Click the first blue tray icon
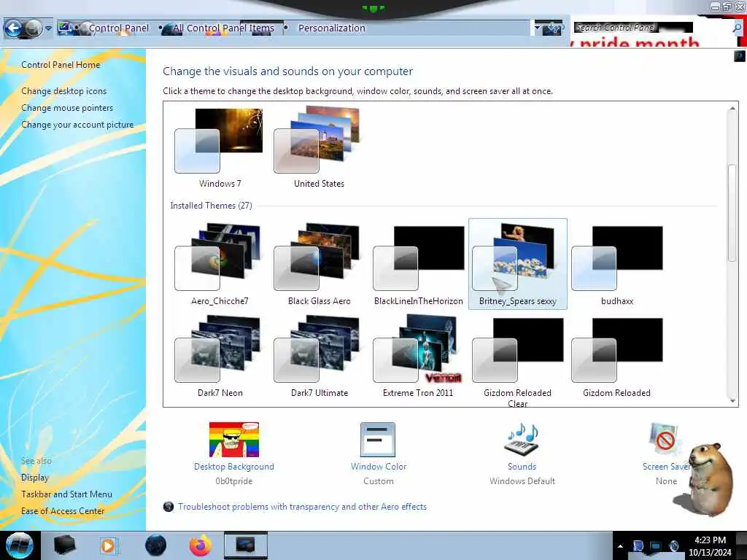Image resolution: width=747 pixels, height=560 pixels. point(638,546)
